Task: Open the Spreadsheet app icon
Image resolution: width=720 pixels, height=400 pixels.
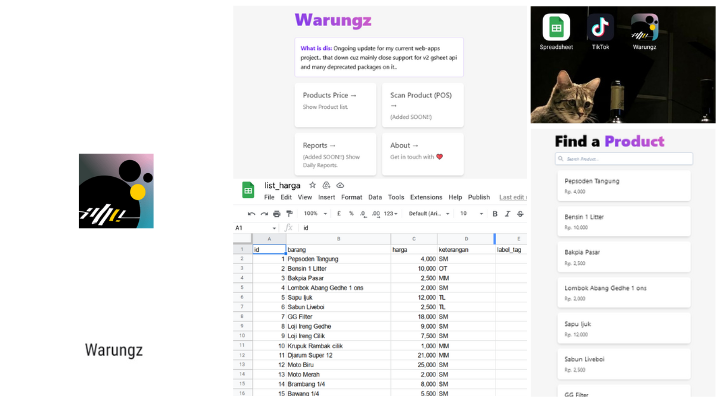Action: point(557,28)
